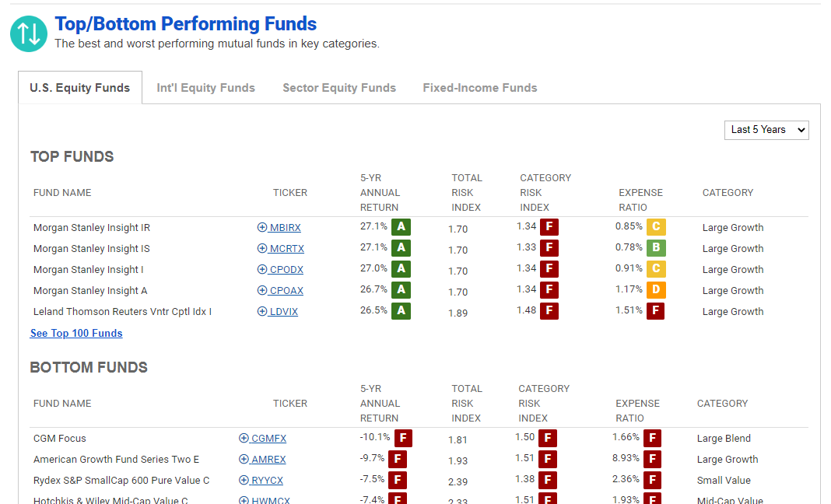Open the CPOAX ticker link

click(x=286, y=290)
